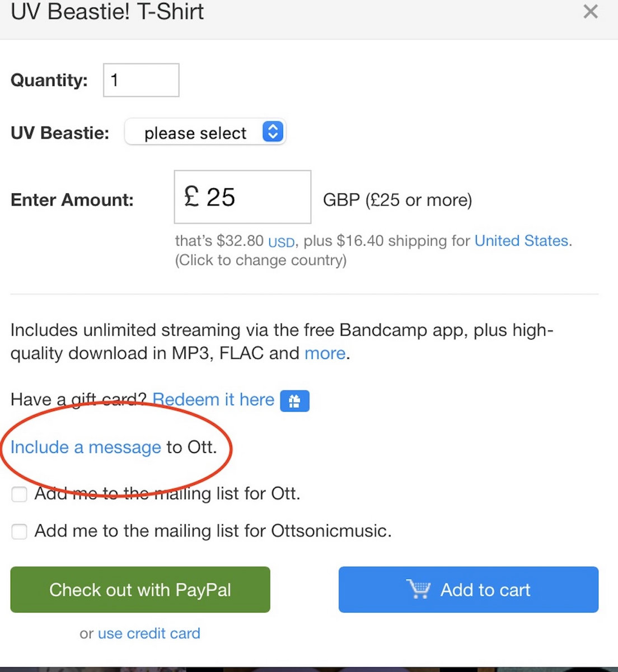Click the '(Click to change country)' text
The width and height of the screenshot is (618, 672).
click(x=261, y=260)
